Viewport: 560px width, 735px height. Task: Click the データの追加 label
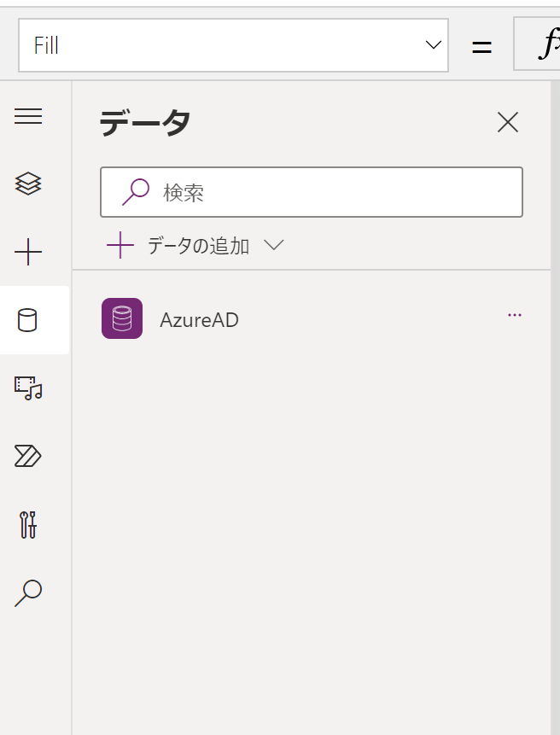[198, 246]
